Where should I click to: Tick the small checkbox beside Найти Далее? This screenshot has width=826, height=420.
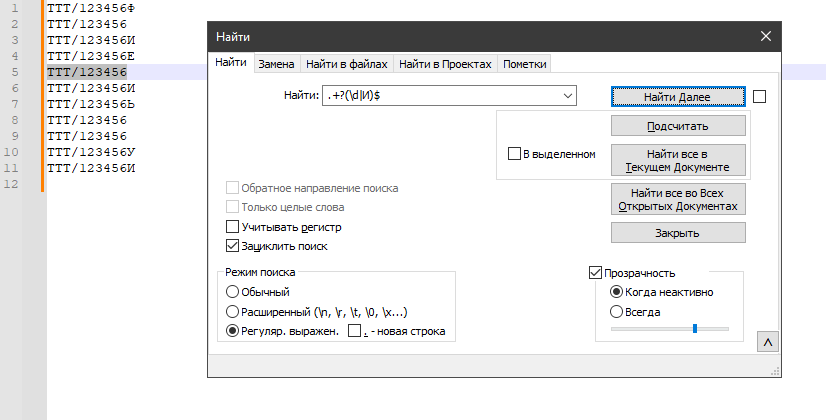click(759, 97)
